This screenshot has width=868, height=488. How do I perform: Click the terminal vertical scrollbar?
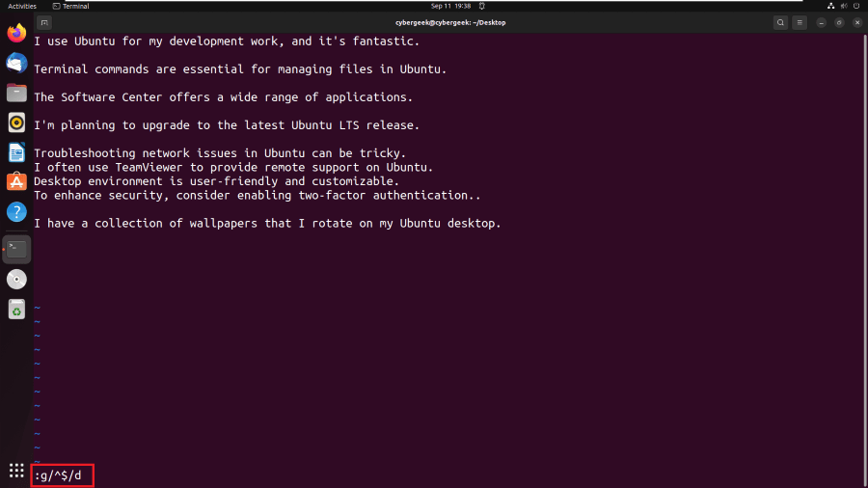coord(865,260)
